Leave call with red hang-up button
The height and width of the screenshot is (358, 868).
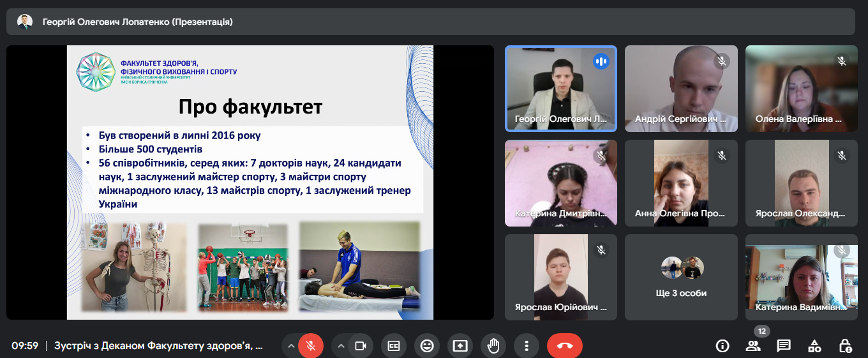[565, 346]
